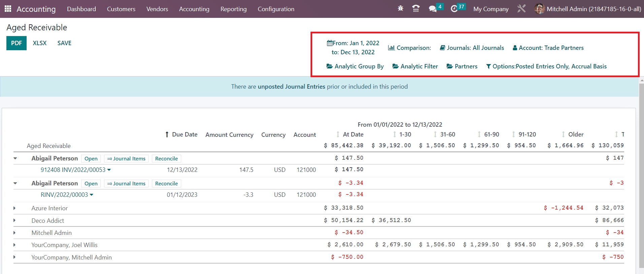Open the Configuration menu
This screenshot has width=644, height=274.
[276, 9]
